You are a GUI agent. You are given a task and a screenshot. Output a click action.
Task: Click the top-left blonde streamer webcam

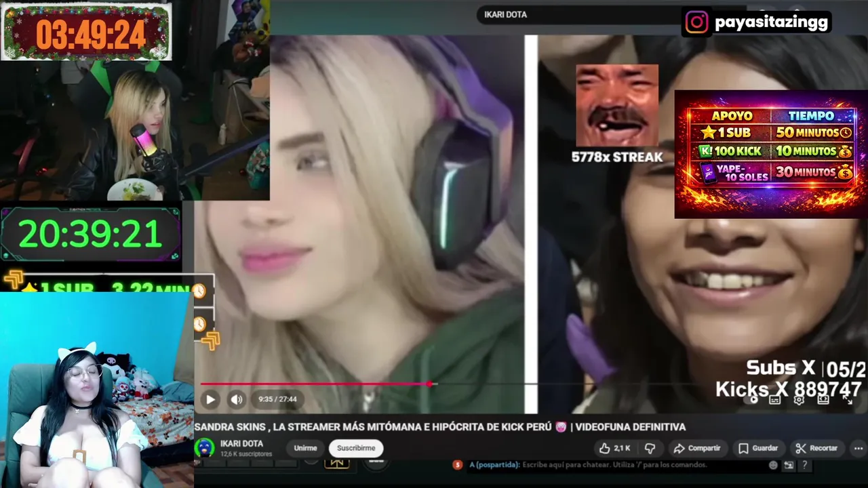click(x=135, y=130)
